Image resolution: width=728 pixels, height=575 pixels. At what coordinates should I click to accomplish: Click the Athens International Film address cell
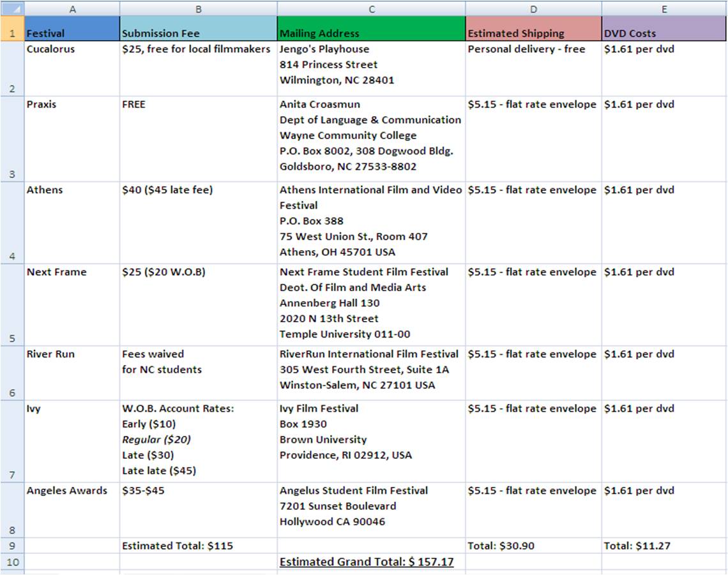372,223
